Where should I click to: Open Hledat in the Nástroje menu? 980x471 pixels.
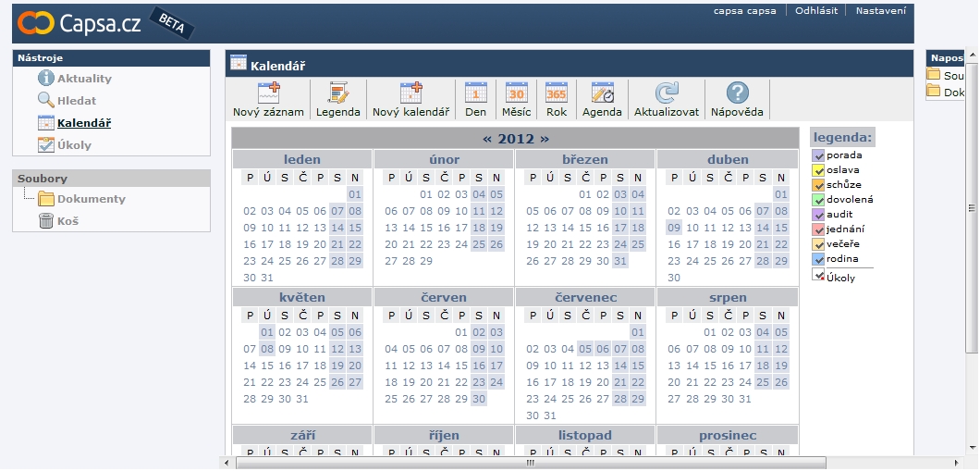pos(76,101)
